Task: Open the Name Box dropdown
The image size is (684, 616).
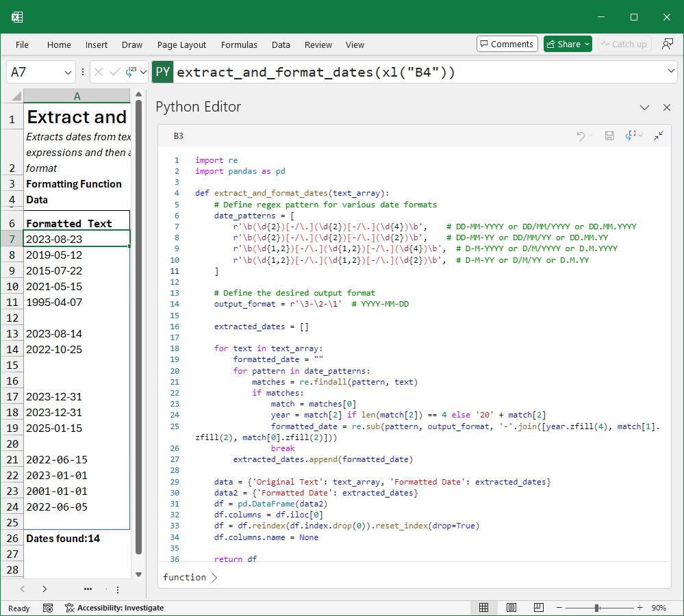Action: coord(68,71)
